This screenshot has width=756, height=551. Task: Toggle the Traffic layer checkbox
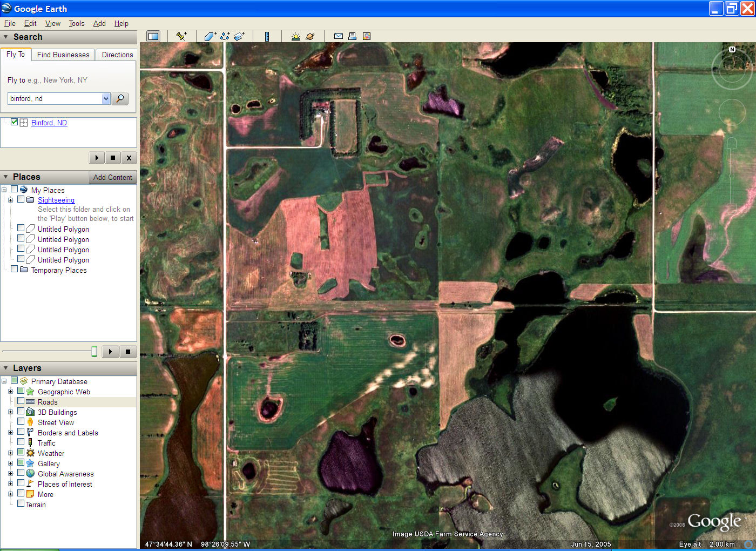click(x=21, y=442)
